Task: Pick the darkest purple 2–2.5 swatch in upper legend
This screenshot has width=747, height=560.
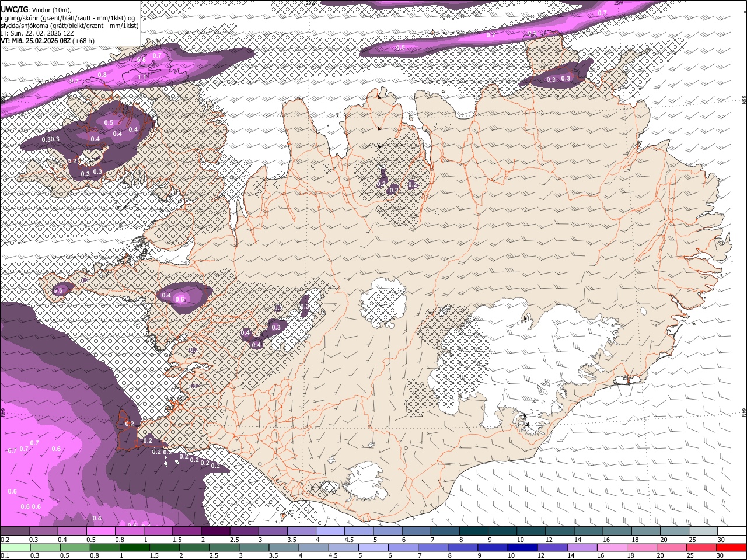Action: pyautogui.click(x=215, y=531)
